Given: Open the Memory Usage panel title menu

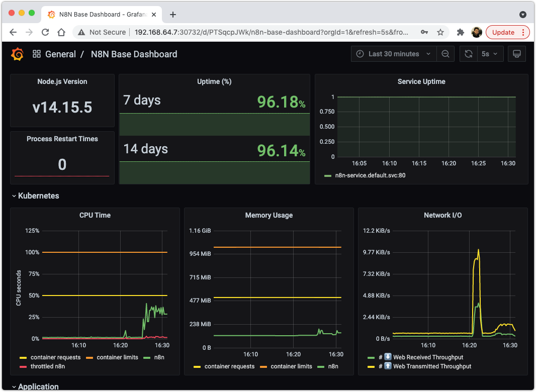Looking at the screenshot, I should coord(269,215).
